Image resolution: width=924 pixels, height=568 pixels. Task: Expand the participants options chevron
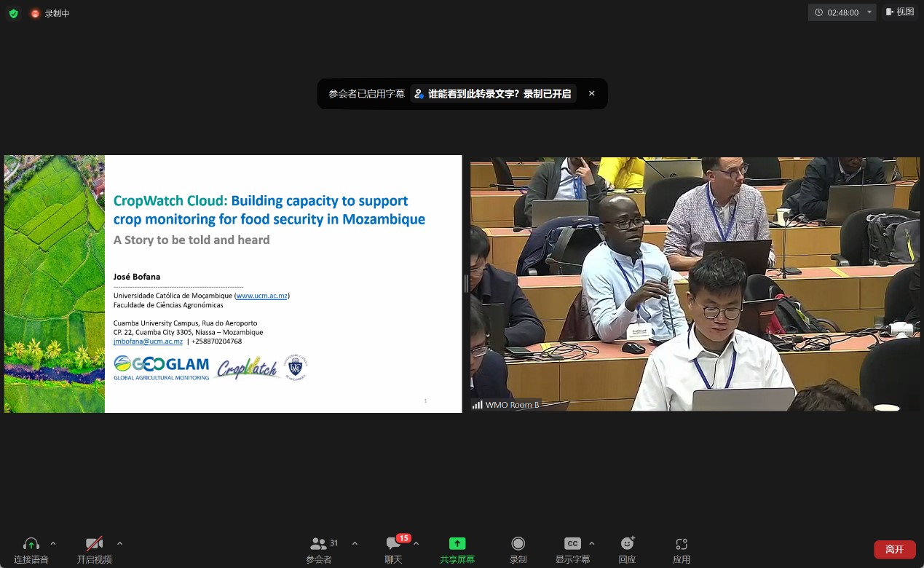355,543
